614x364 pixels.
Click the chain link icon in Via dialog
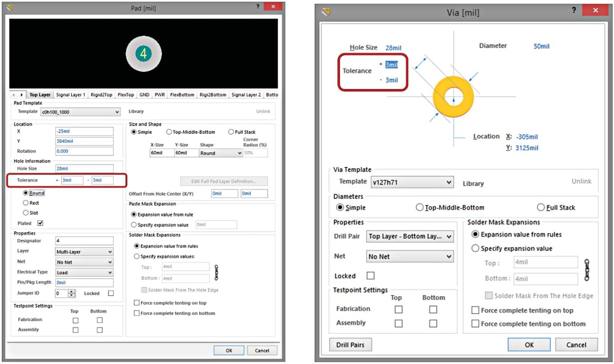pos(586,270)
